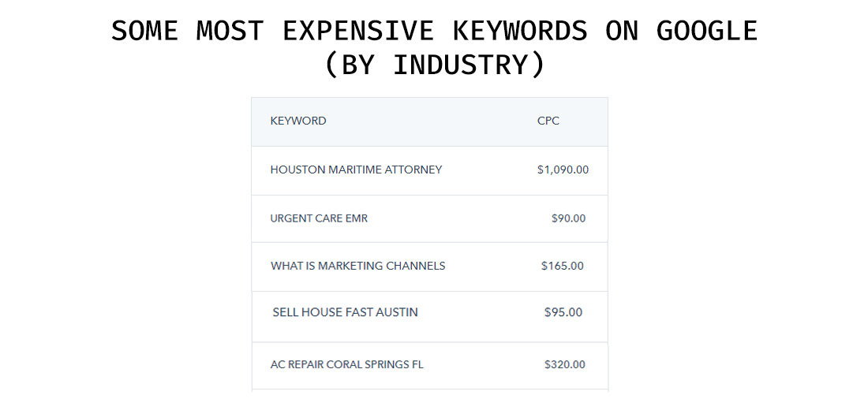This screenshot has width=868, height=410.
Task: Select the Urgent Care EMR keyword
Action: pyautogui.click(x=319, y=218)
